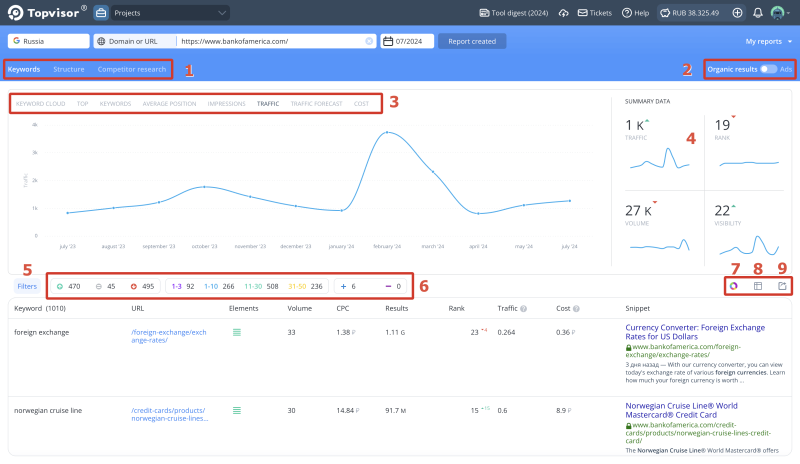Viewport: 800px width, 464px height.
Task: Open /foreign-exchange/exchange-rates/ URL link
Action: (x=169, y=336)
